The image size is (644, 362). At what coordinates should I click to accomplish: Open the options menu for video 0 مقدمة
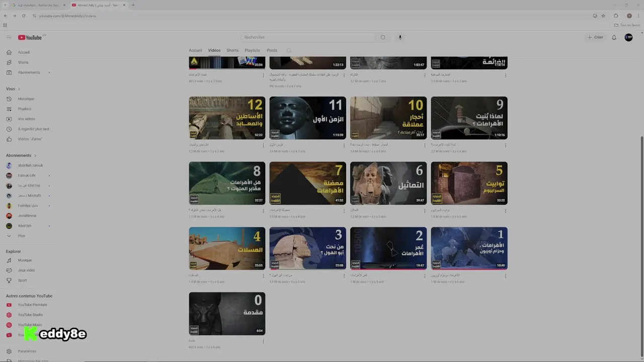click(x=263, y=341)
